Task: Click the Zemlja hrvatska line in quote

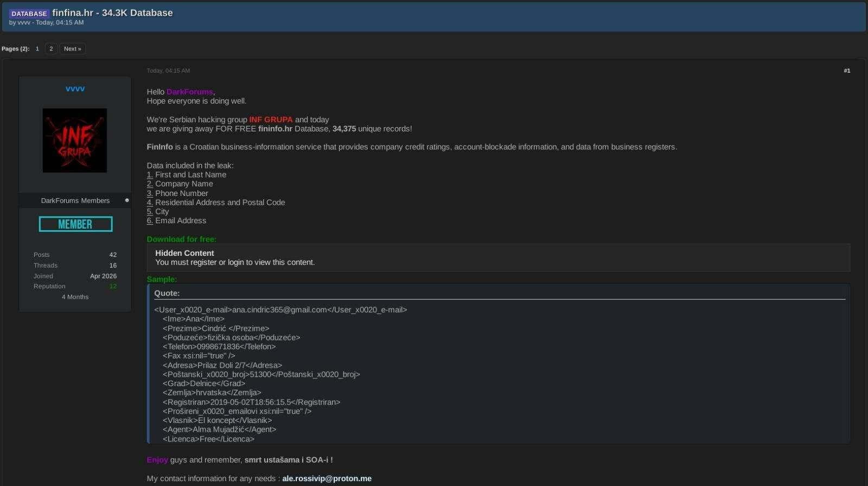Action: pyautogui.click(x=212, y=393)
